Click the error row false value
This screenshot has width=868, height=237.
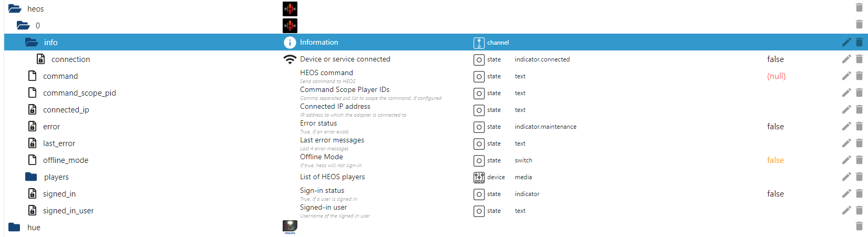click(775, 126)
